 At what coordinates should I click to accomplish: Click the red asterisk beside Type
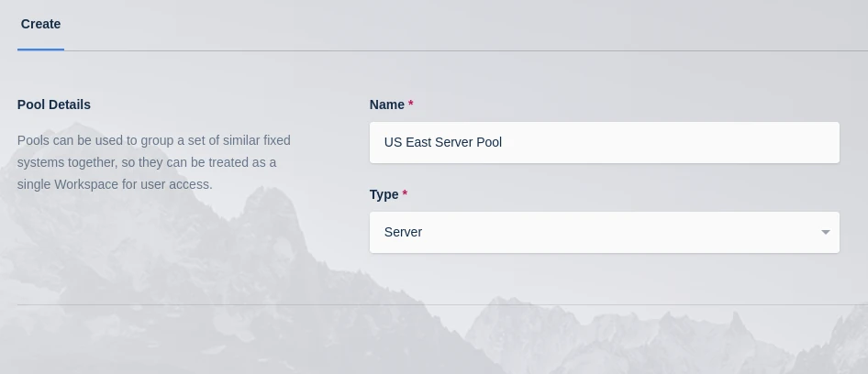pos(405,194)
